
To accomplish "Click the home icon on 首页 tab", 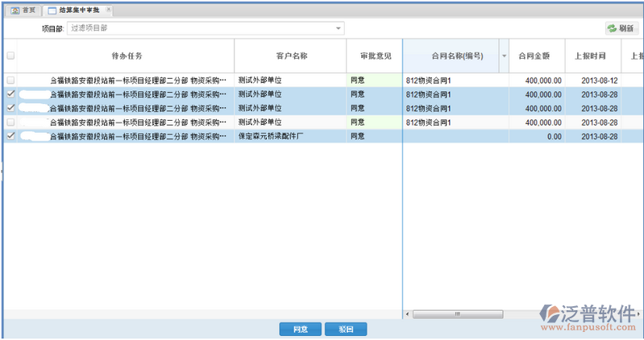I will (14, 10).
